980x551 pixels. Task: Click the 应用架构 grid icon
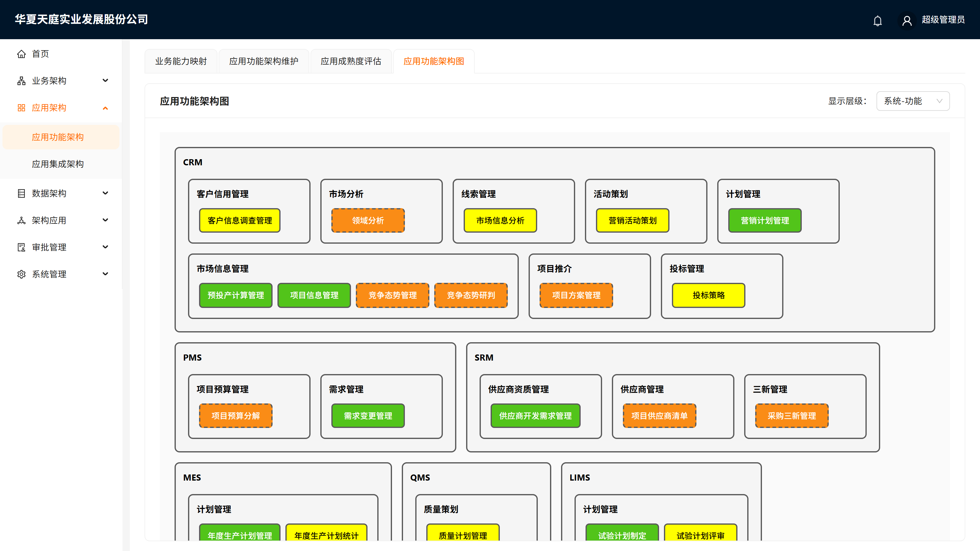click(21, 108)
